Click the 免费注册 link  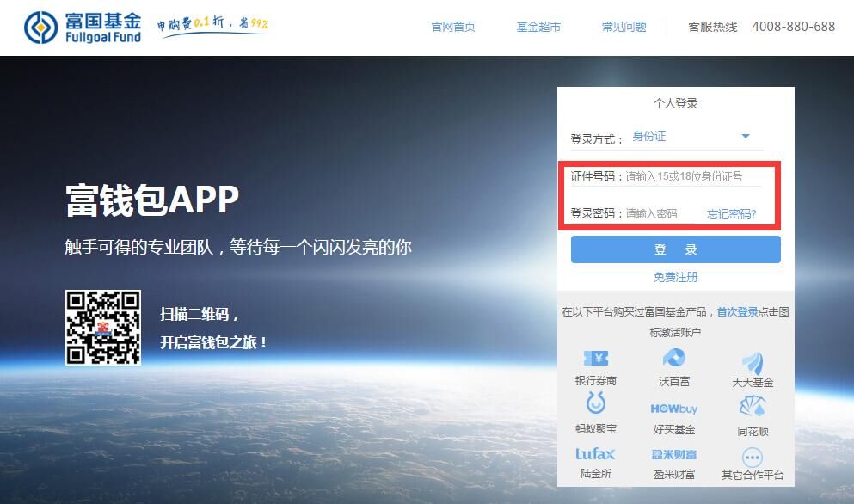coord(675,277)
